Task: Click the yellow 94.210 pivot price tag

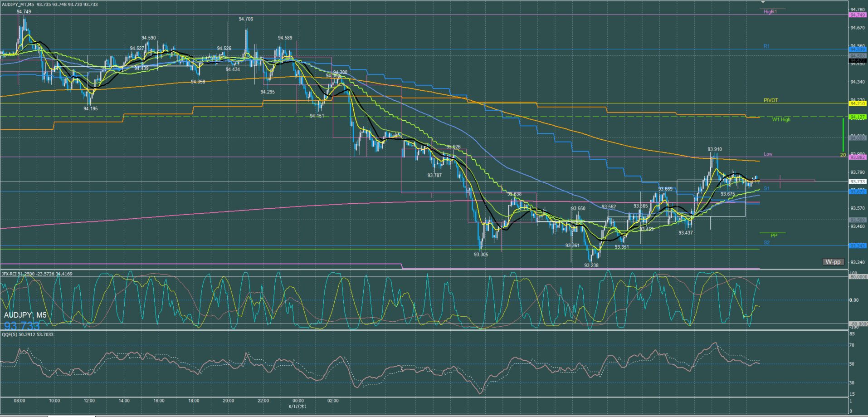Action: pos(857,103)
